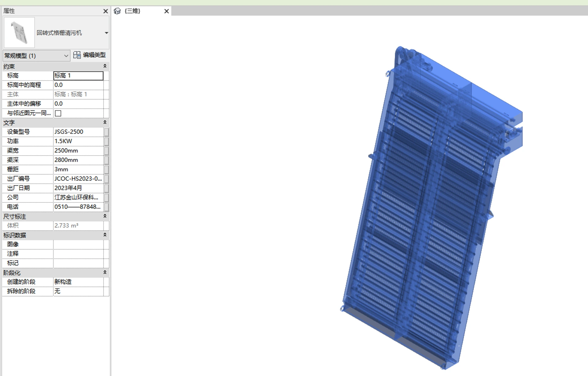Click the 标高 1 level input field
Image resolution: width=588 pixels, height=376 pixels.
click(78, 76)
